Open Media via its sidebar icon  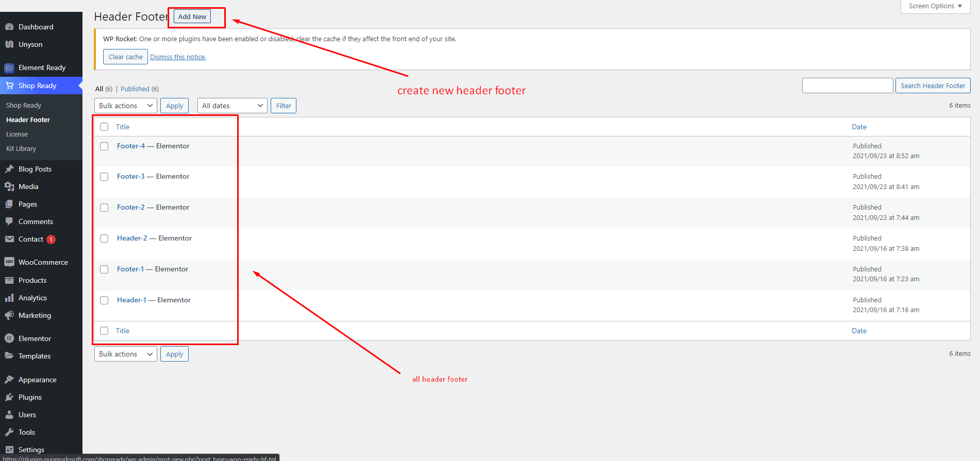click(9, 186)
